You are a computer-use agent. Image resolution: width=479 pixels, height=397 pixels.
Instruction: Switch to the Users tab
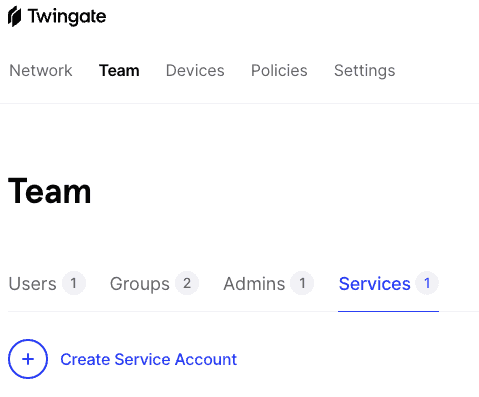[x=47, y=284]
